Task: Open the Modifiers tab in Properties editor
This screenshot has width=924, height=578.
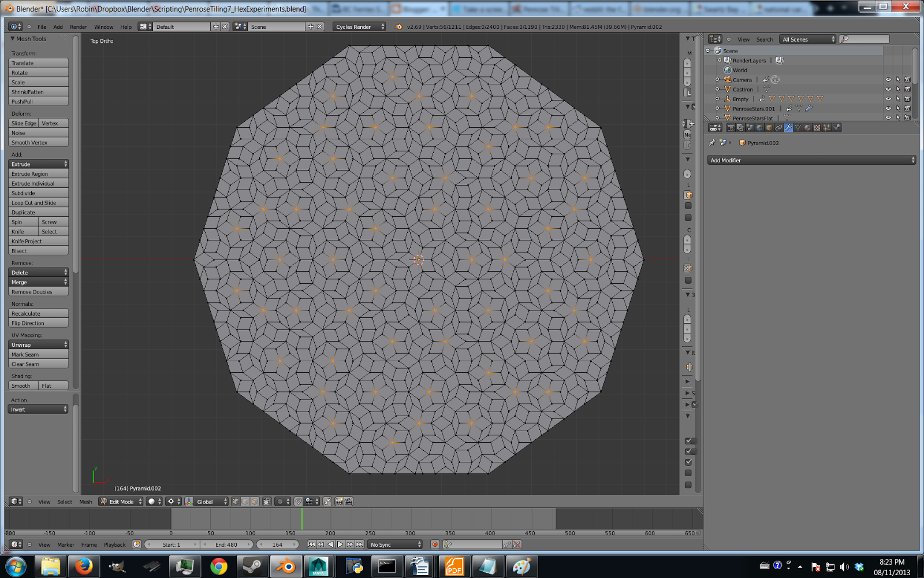Action: (x=788, y=128)
